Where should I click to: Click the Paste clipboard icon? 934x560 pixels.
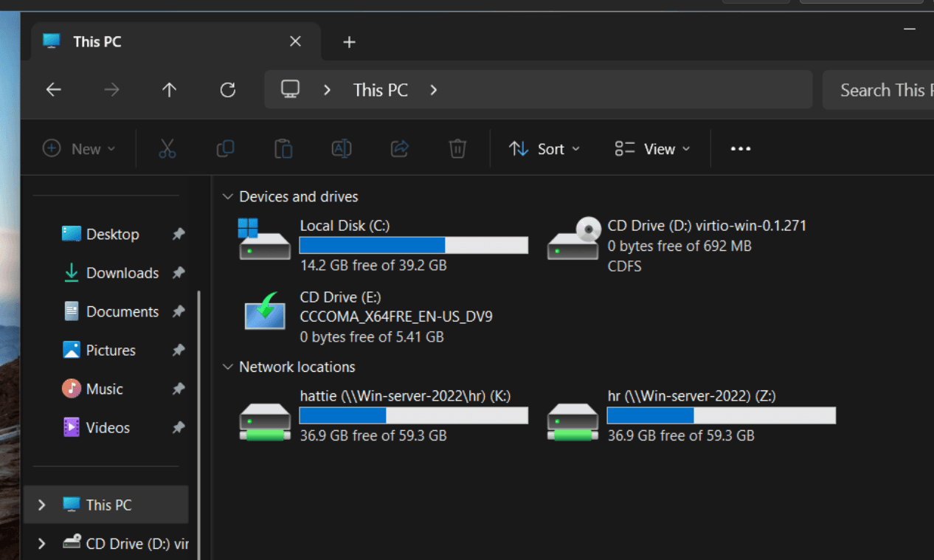click(x=283, y=149)
